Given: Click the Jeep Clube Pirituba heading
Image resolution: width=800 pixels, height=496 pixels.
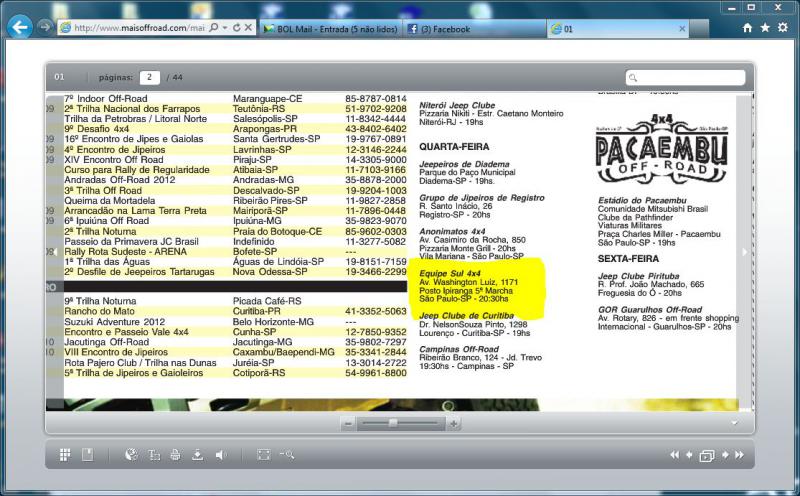Looking at the screenshot, I should point(638,276).
